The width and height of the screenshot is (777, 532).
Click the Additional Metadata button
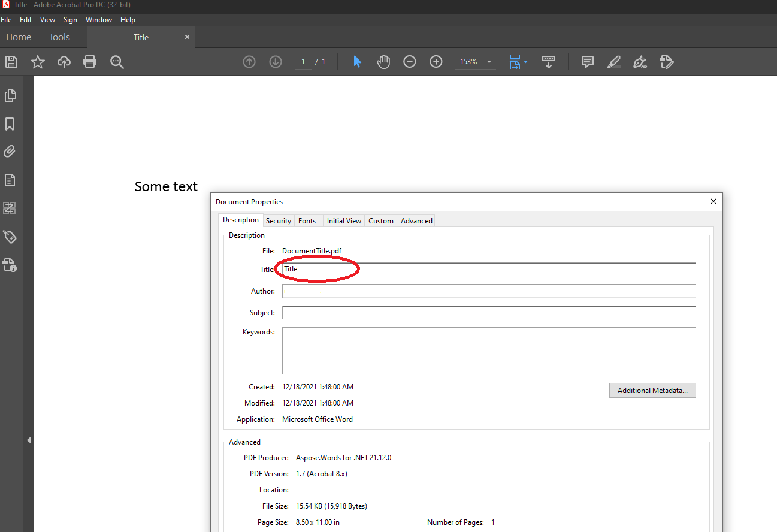click(652, 391)
